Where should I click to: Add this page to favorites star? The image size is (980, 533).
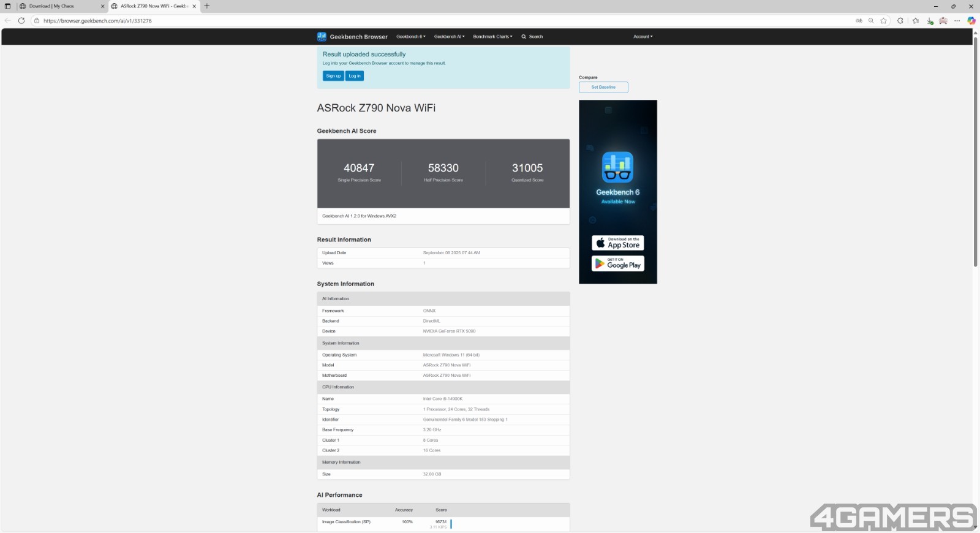[883, 21]
